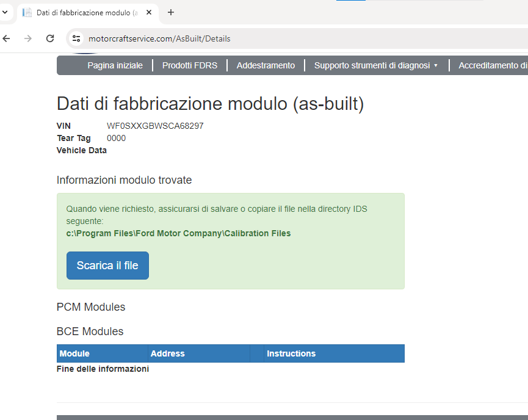The image size is (528, 420).
Task: Expand Supporto strumenti di diagnosi menu
Action: tap(376, 65)
